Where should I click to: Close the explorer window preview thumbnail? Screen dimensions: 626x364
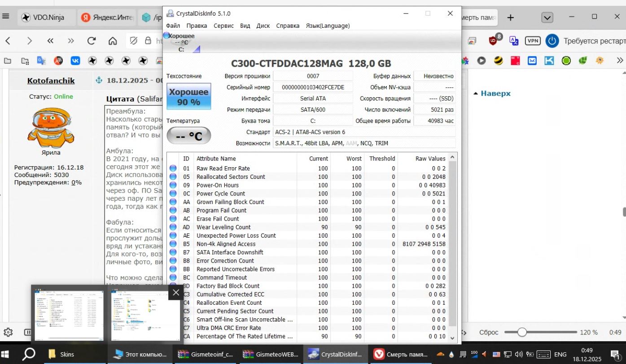[176, 292]
